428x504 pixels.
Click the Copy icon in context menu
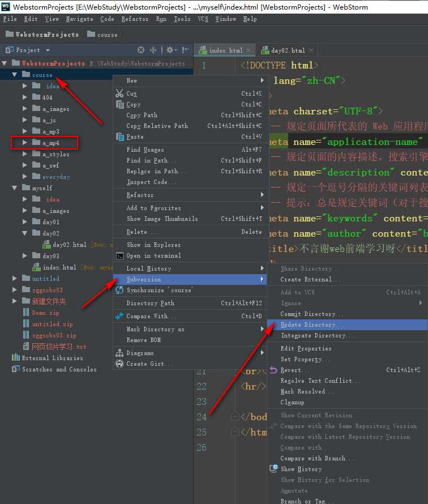pos(120,104)
